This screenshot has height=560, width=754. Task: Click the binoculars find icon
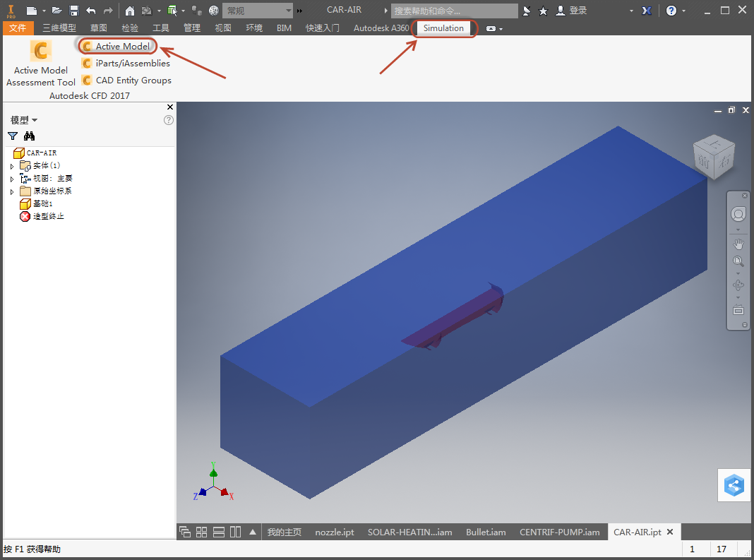click(30, 136)
